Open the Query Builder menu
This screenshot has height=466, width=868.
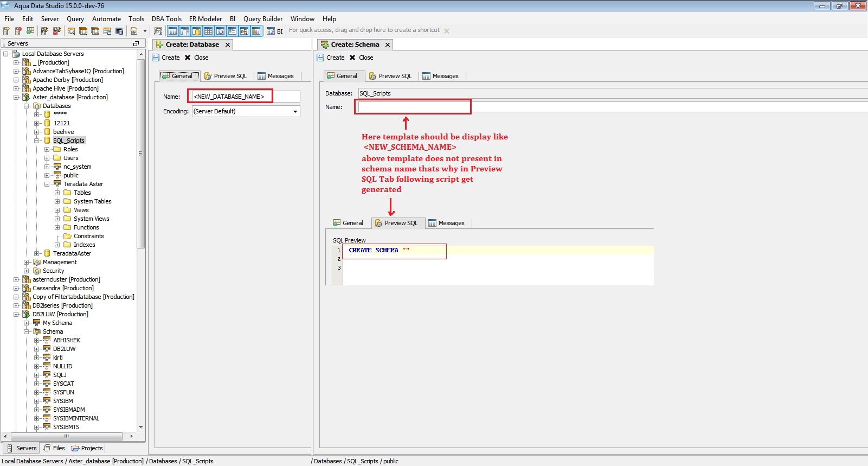(263, 18)
